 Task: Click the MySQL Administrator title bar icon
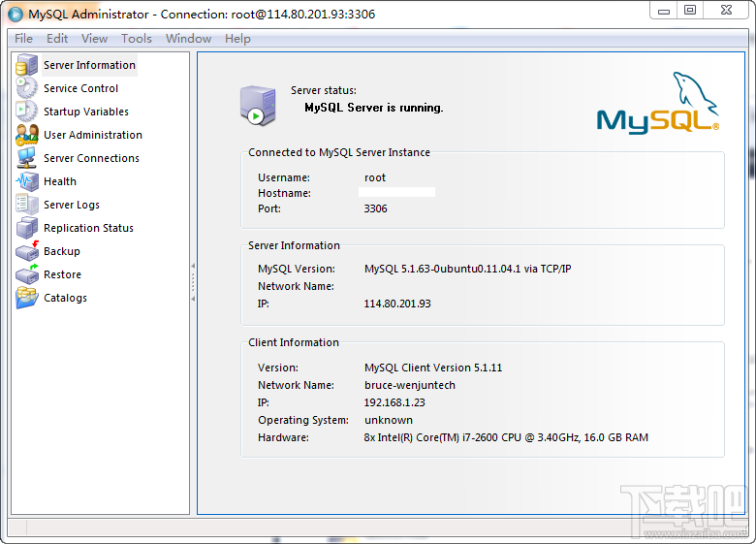click(x=15, y=14)
